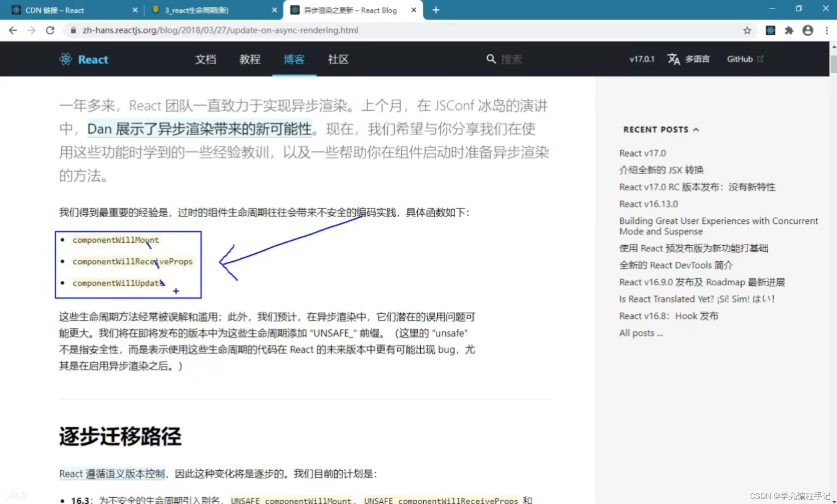The height and width of the screenshot is (504, 837).
Task: Open React v16.9.0 发布及 Roadmap post
Action: [702, 282]
